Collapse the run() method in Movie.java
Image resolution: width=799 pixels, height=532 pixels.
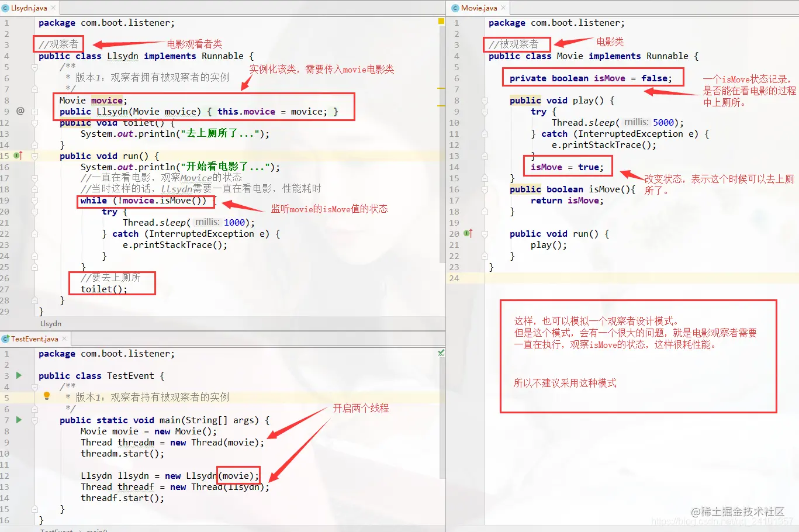pos(485,234)
